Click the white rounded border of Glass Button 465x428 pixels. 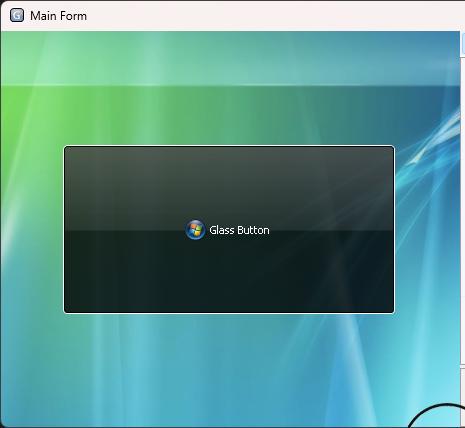click(x=229, y=146)
